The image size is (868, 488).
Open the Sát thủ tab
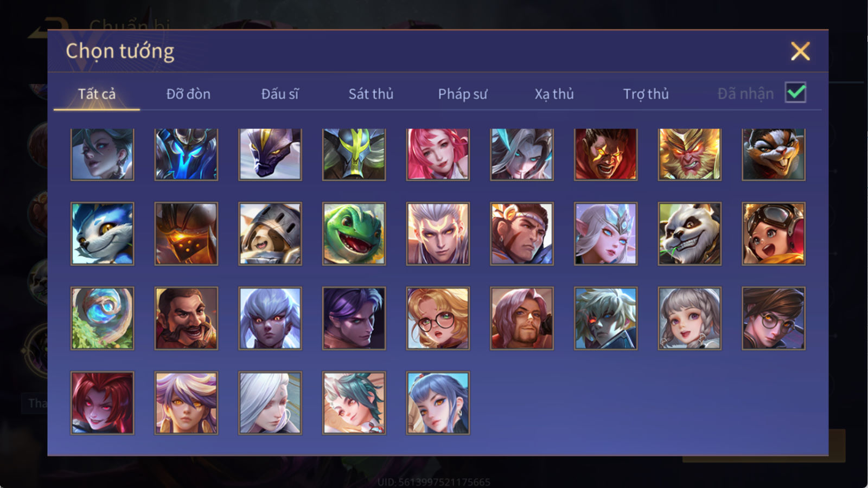[371, 94]
